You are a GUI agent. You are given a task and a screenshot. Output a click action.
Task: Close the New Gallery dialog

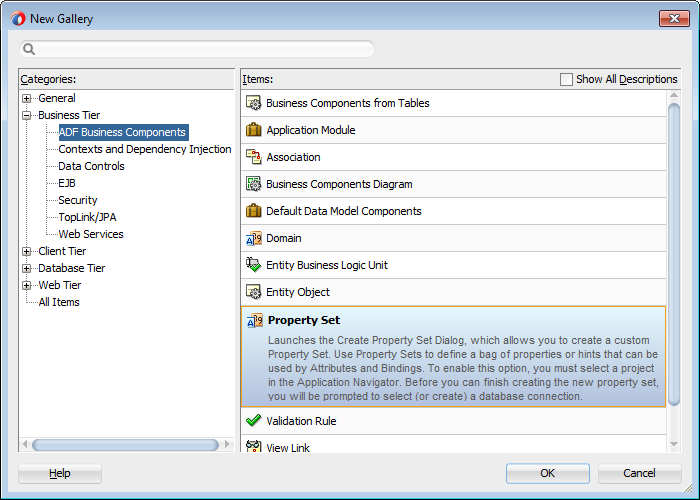click(674, 18)
